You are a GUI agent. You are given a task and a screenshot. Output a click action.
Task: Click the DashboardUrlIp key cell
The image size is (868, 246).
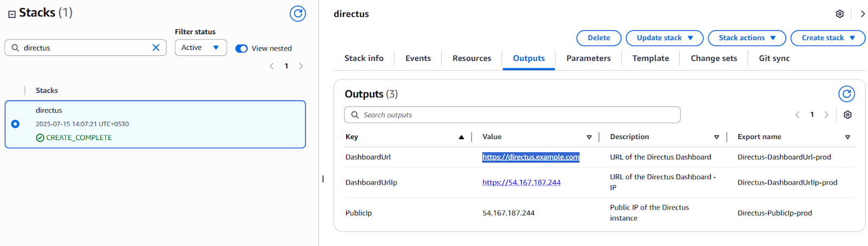tap(371, 182)
